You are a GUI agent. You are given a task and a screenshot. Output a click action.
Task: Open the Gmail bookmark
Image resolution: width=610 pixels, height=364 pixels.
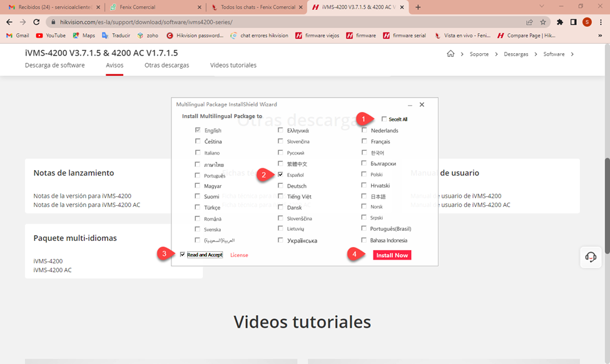[18, 36]
